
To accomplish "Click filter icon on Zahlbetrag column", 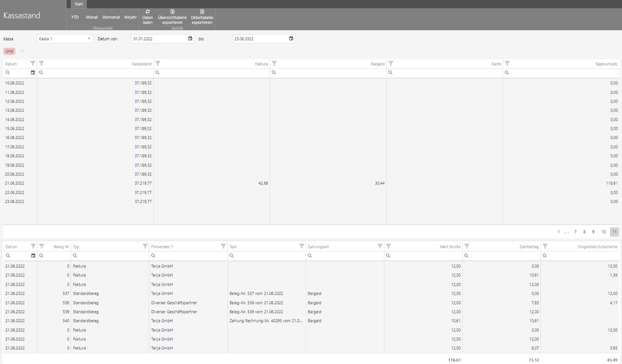I will [x=467, y=246].
